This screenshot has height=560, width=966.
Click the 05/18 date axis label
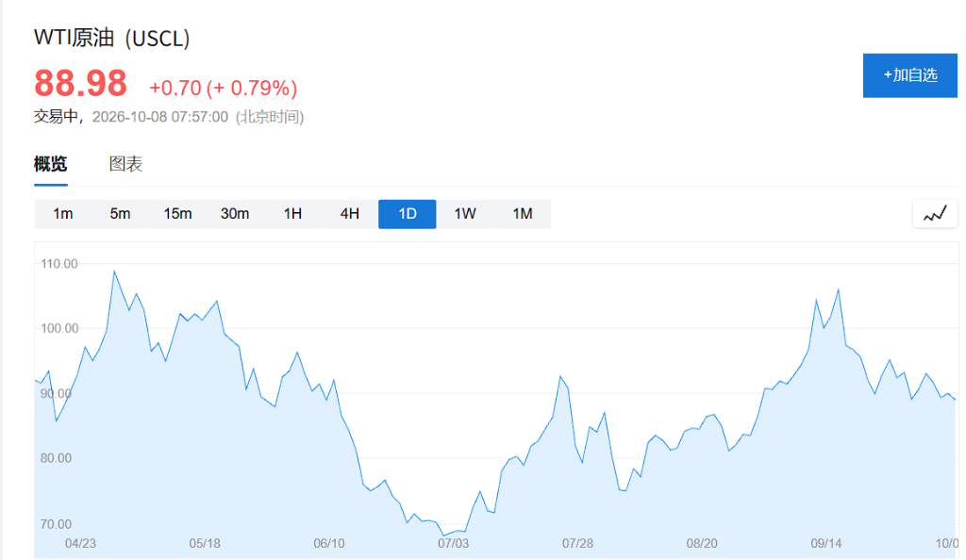pyautogui.click(x=205, y=543)
